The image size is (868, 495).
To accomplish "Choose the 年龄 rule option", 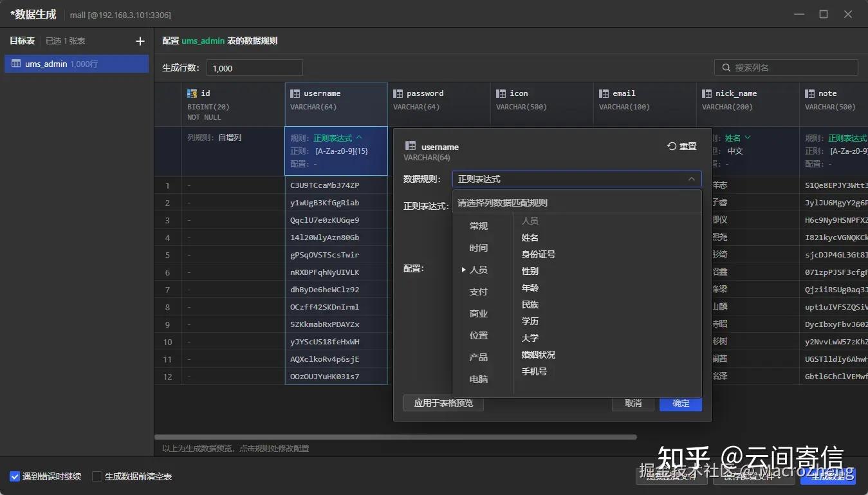I will click(530, 288).
